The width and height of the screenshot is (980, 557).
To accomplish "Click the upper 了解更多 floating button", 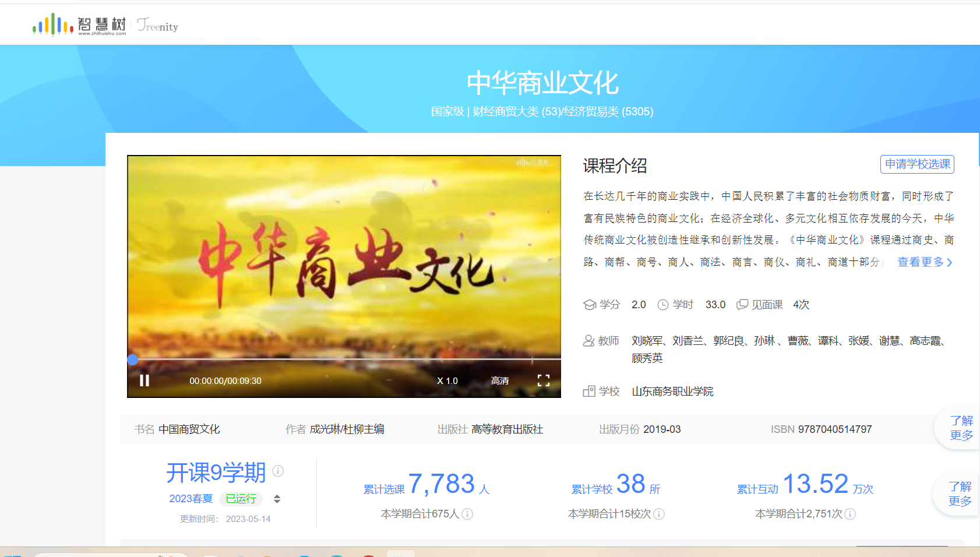I will 961,428.
